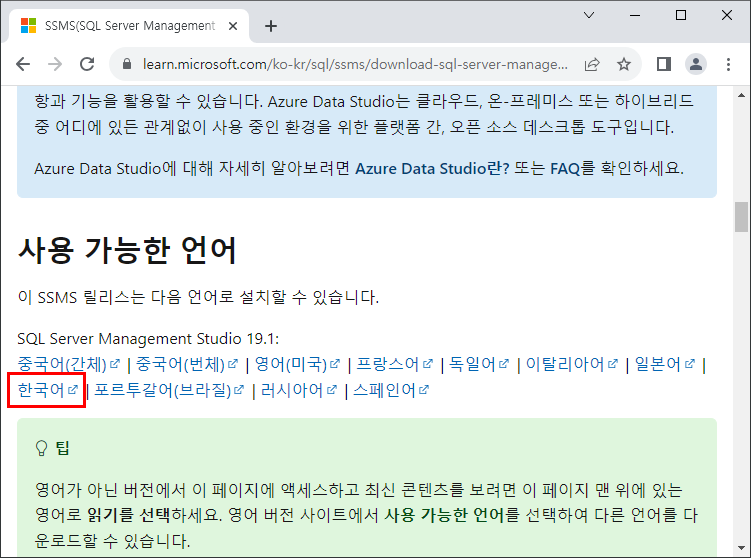
Task: Click the page scrollbar thumb
Action: click(741, 217)
